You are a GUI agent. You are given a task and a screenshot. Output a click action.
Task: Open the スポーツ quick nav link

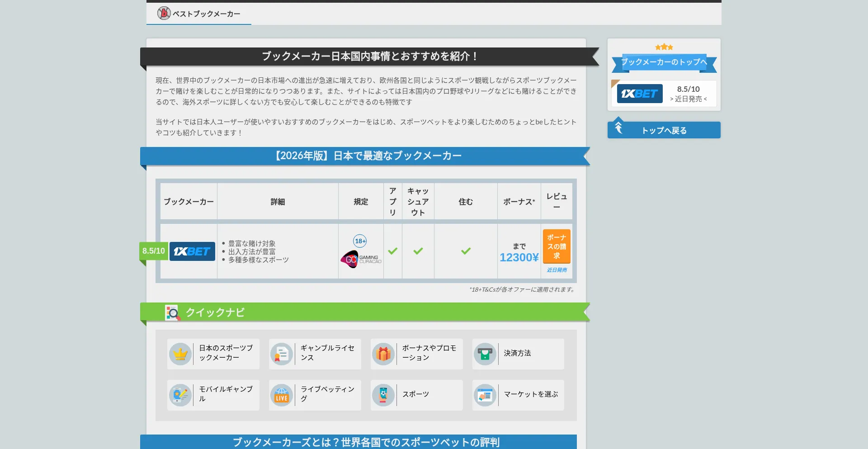click(417, 395)
